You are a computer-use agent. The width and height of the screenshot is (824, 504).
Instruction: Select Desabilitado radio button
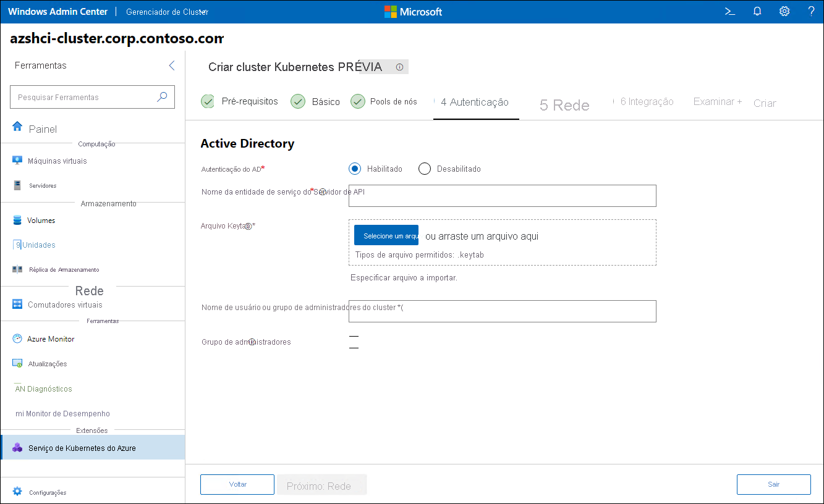coord(424,169)
